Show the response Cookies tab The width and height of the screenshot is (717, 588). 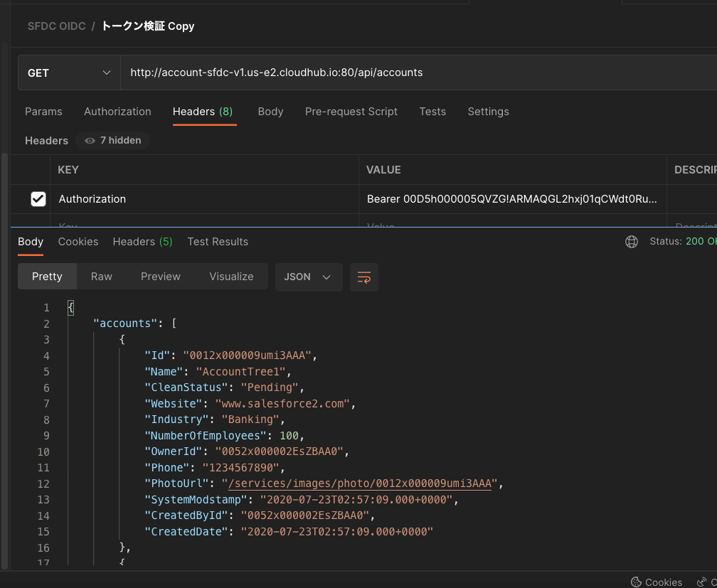point(78,242)
